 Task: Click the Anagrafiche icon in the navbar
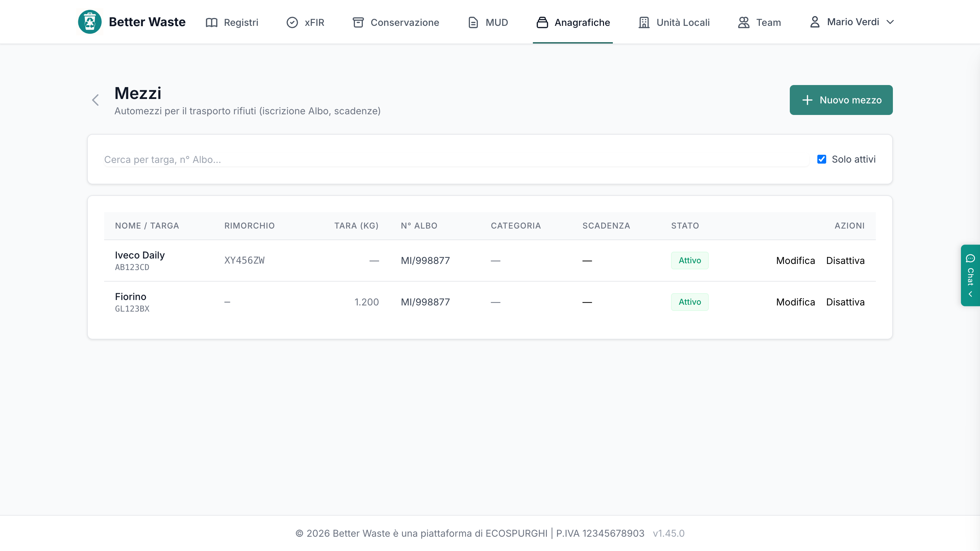click(542, 22)
